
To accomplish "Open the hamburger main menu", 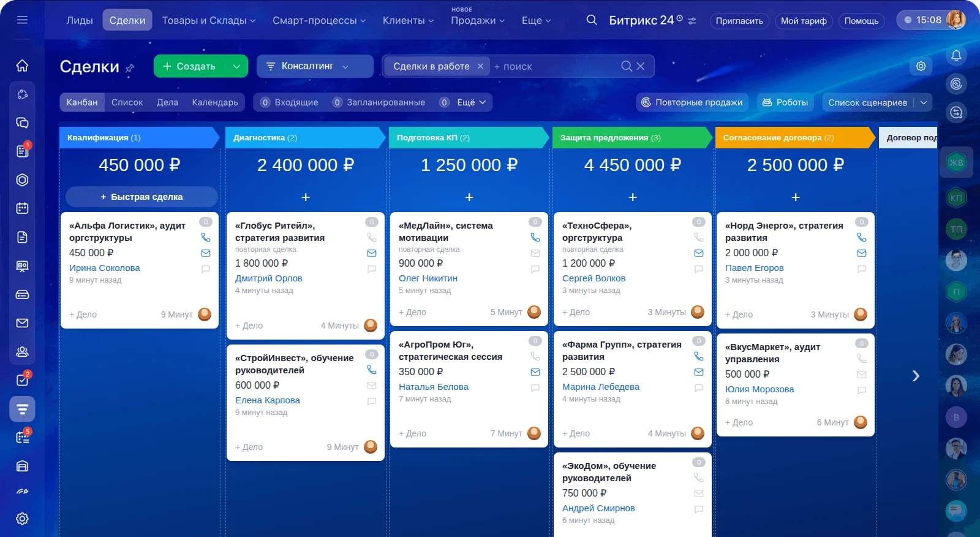I will tap(22, 20).
